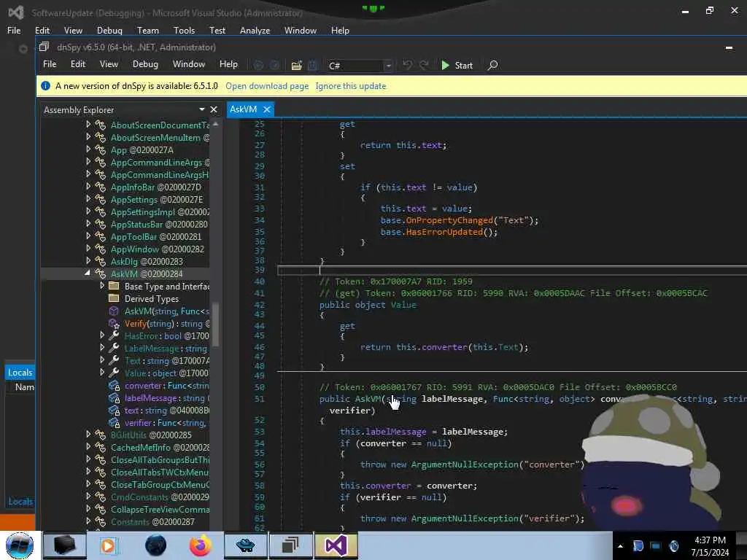Viewport: 747px width, 560px height.
Task: Open download page link
Action: 267,86
